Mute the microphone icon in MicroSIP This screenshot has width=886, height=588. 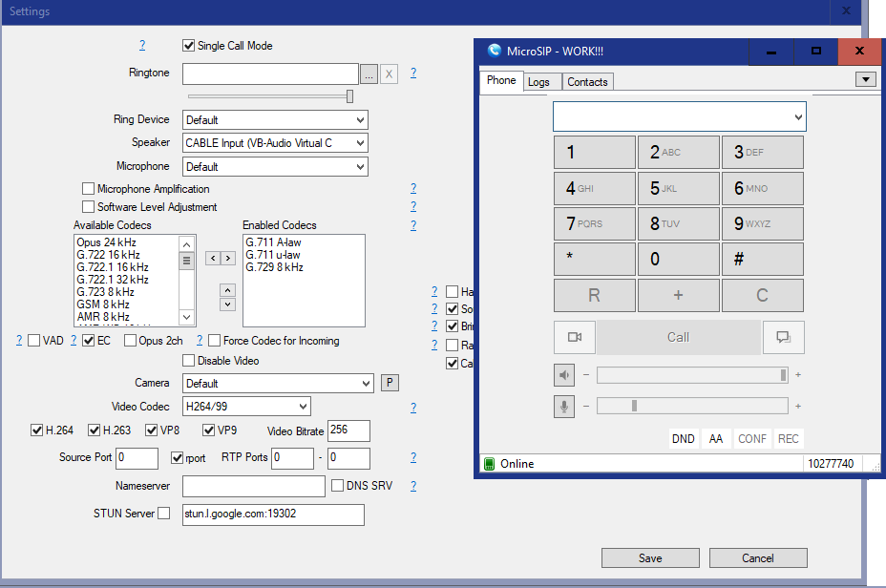tap(564, 407)
